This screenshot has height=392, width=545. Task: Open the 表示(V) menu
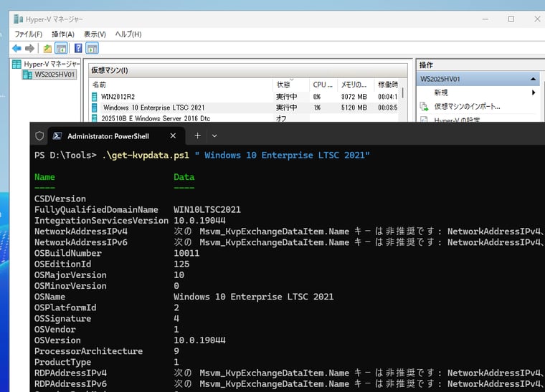(x=95, y=34)
